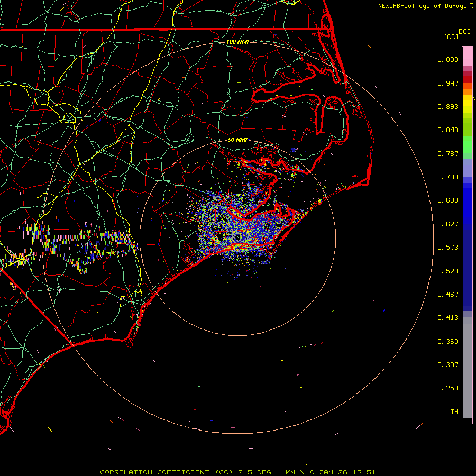Pick the yellow segment of the color bar

(x=467, y=104)
